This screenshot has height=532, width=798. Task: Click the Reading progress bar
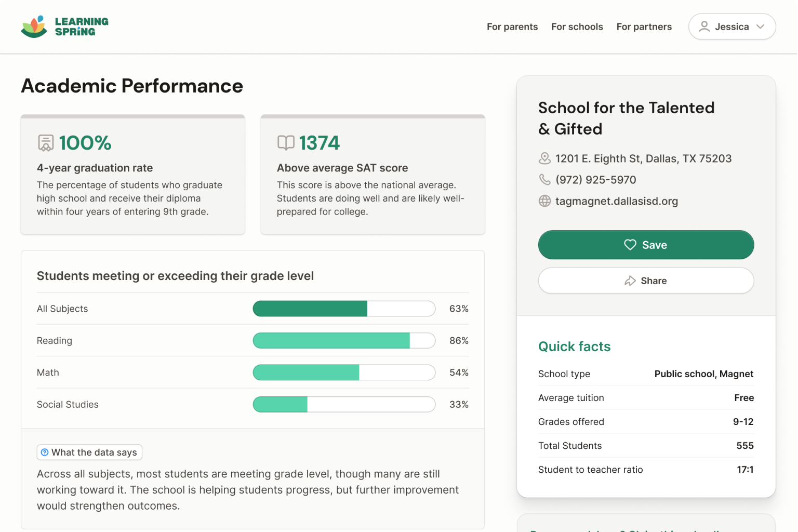(343, 341)
